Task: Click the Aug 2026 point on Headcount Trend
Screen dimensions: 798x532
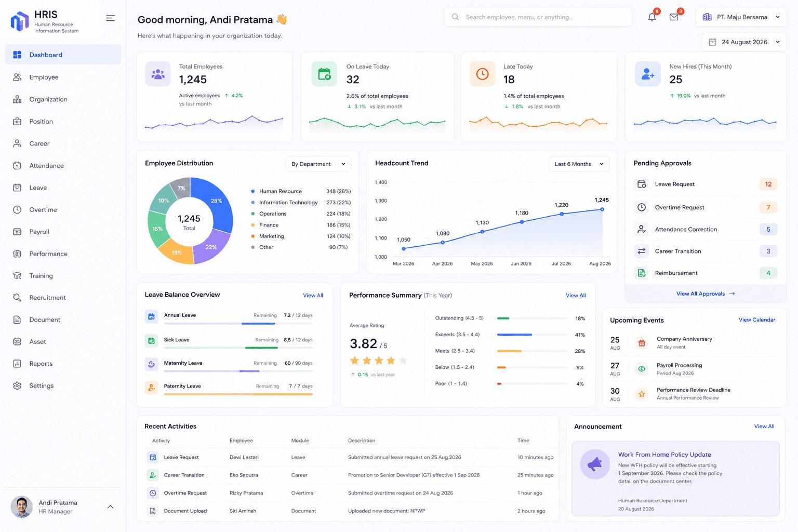Action: coord(602,209)
